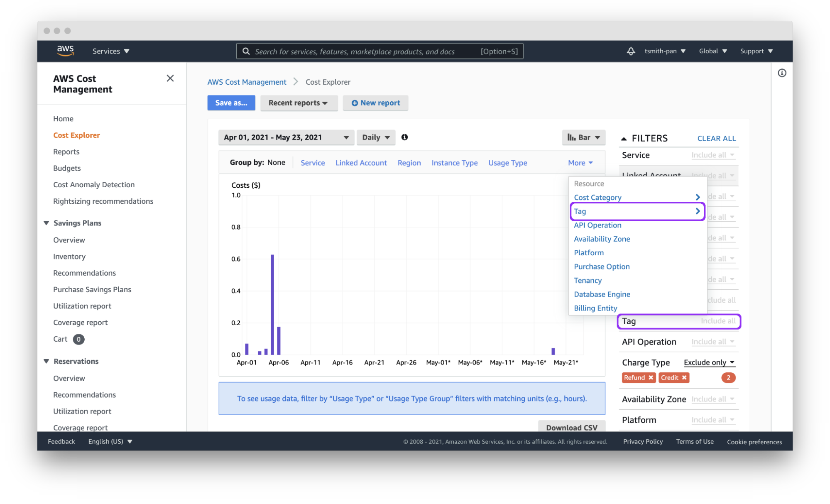Open Cost Anomaly Detection in sidebar
This screenshot has height=504, width=830.
[94, 185]
